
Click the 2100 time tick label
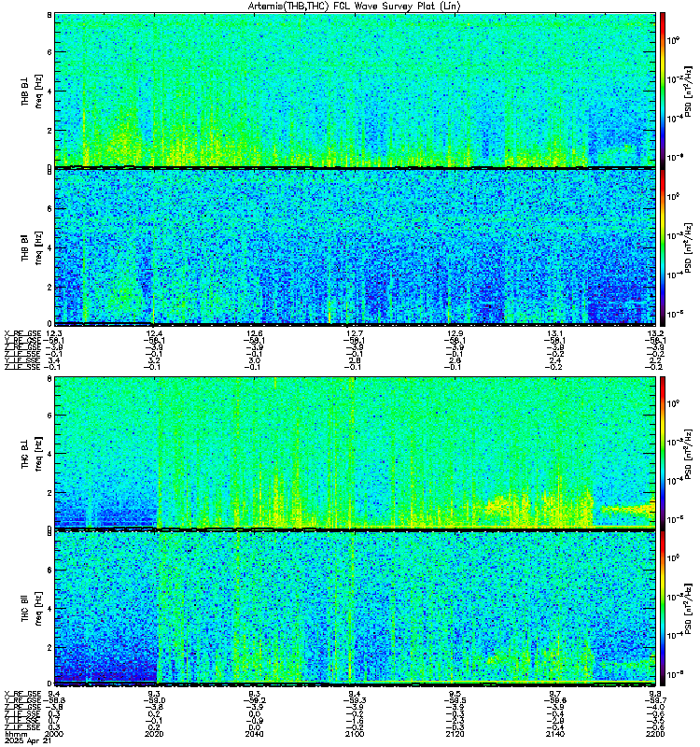(x=355, y=734)
